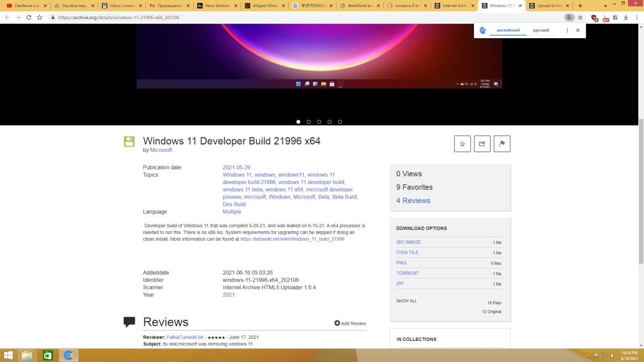Open the 'Dev Build' topic link
Image resolution: width=644 pixels, height=362 pixels.
[x=234, y=204]
